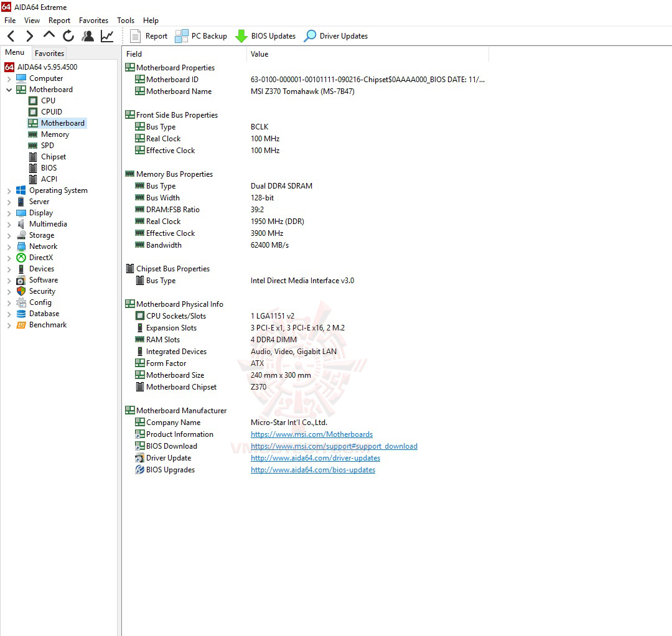Open Driver Updates from toolbar

coord(335,36)
